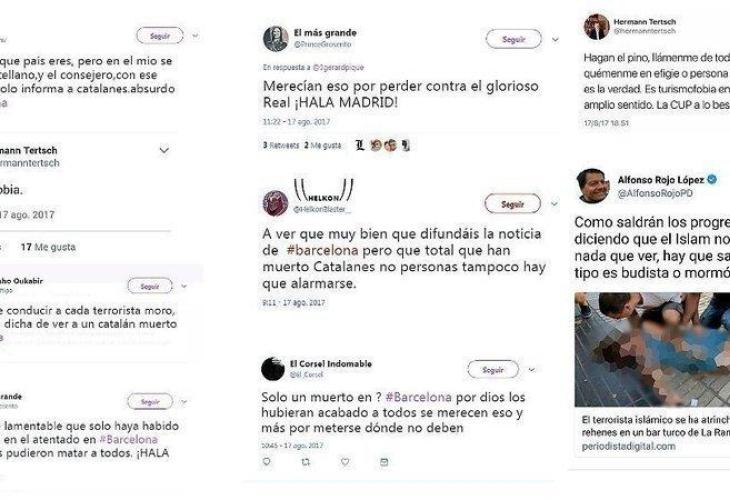Open El más grande profile avatar

pyautogui.click(x=276, y=39)
